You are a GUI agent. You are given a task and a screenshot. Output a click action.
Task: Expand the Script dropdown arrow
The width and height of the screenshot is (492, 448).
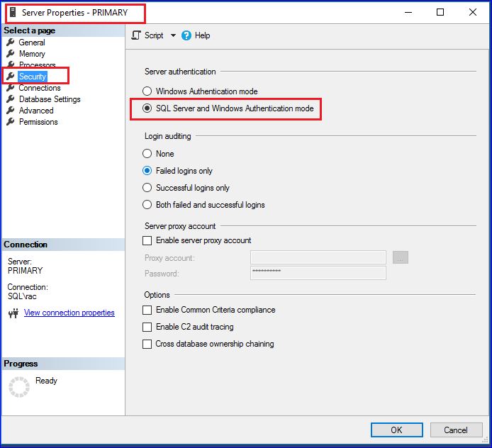pos(173,35)
